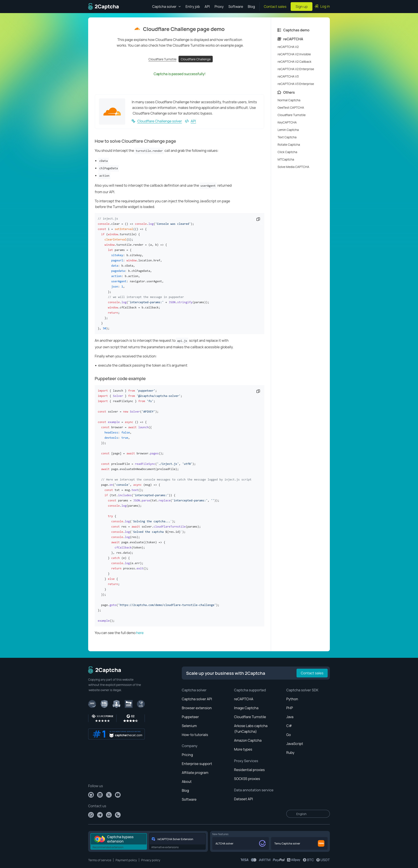Click Contact sales in the header
This screenshot has height=868, width=418.
(x=275, y=6)
